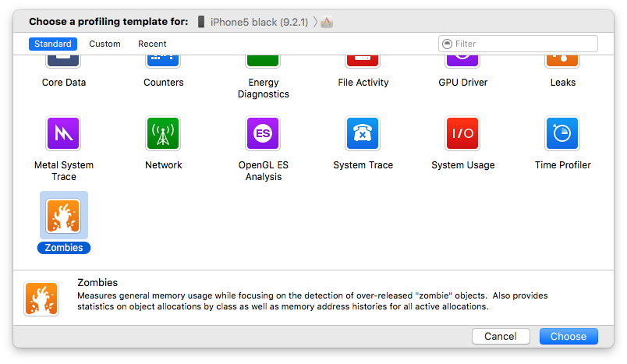Switch to the Custom tab
Viewport: 627px width, 364px height.
click(x=104, y=44)
